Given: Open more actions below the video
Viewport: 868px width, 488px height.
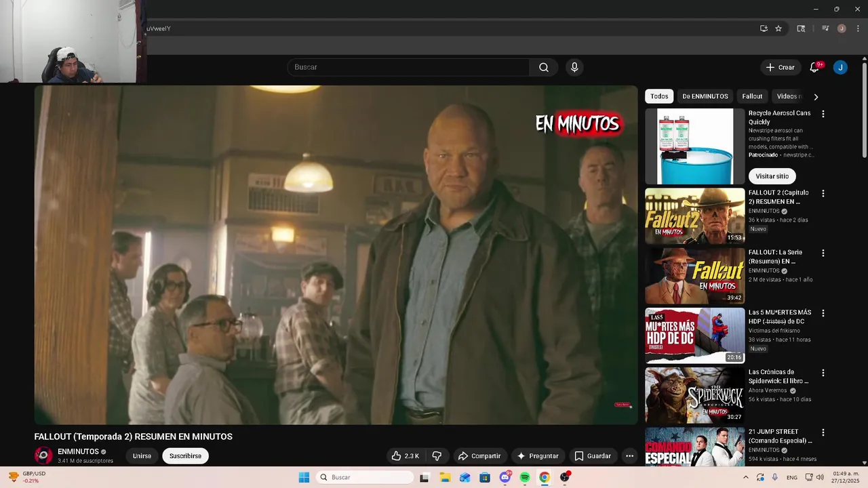Looking at the screenshot, I should (629, 456).
